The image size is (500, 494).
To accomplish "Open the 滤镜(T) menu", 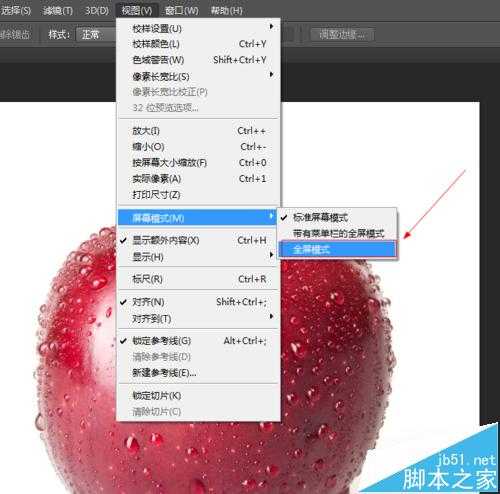I will point(58,11).
